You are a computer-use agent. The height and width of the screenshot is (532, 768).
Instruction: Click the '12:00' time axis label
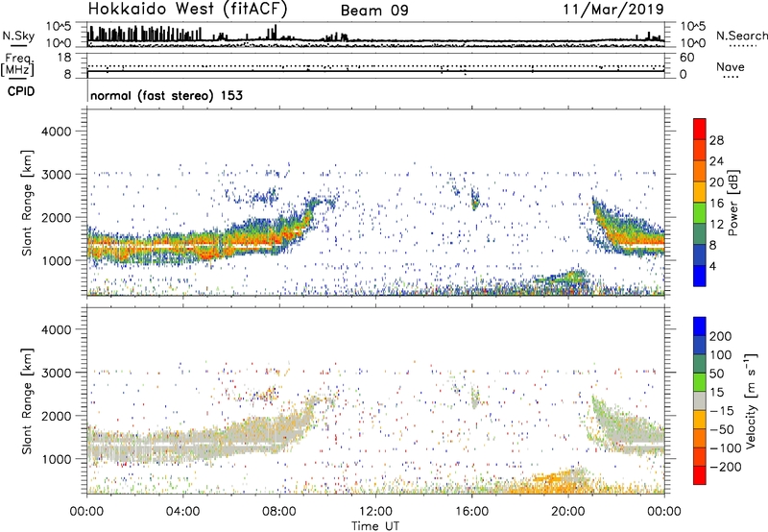click(375, 512)
